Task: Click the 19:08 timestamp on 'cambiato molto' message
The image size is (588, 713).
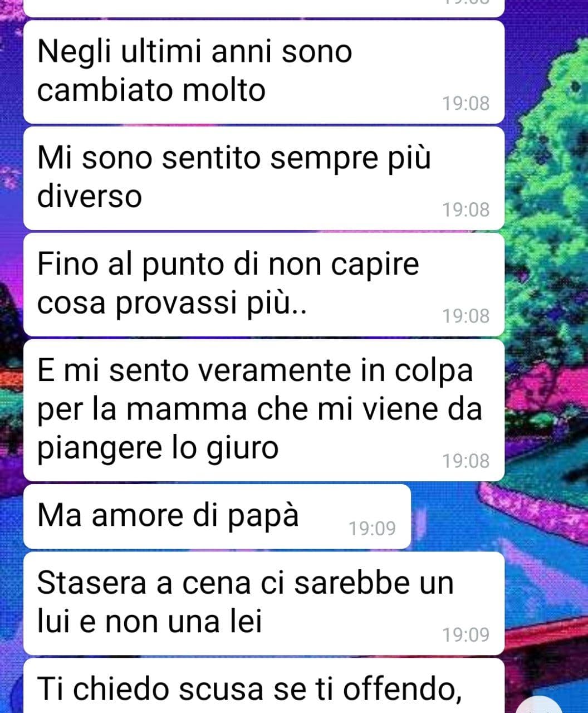Action: tap(466, 103)
